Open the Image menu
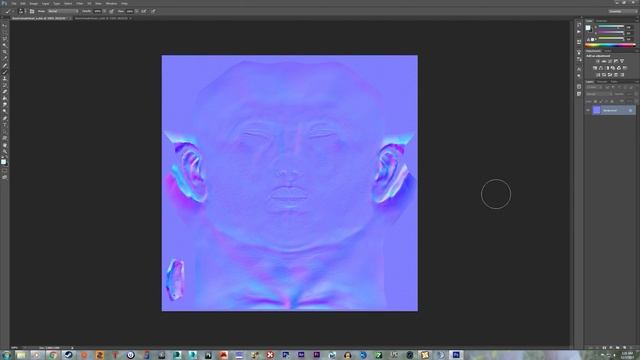Screen dimensions: 640x360 click(33, 3)
